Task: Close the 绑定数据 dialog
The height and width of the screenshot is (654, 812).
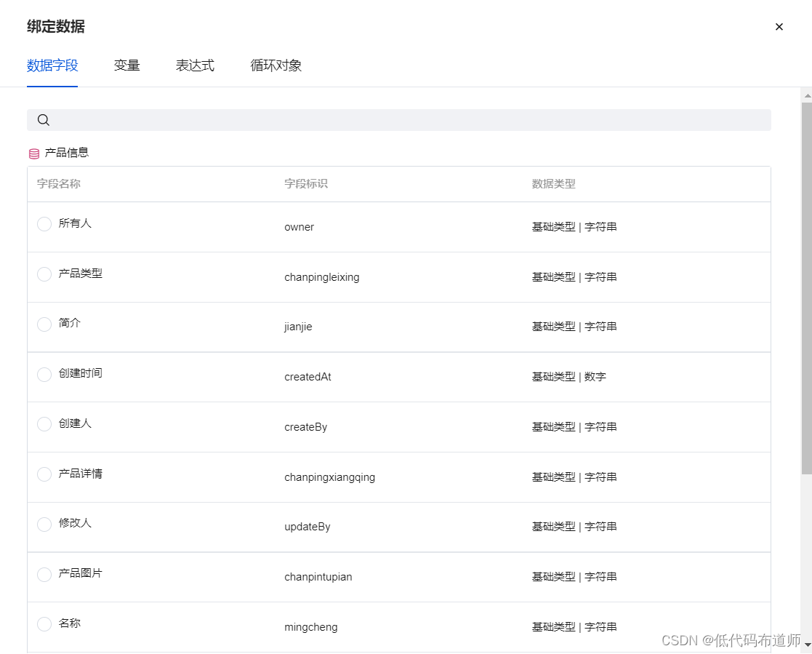Action: click(779, 26)
